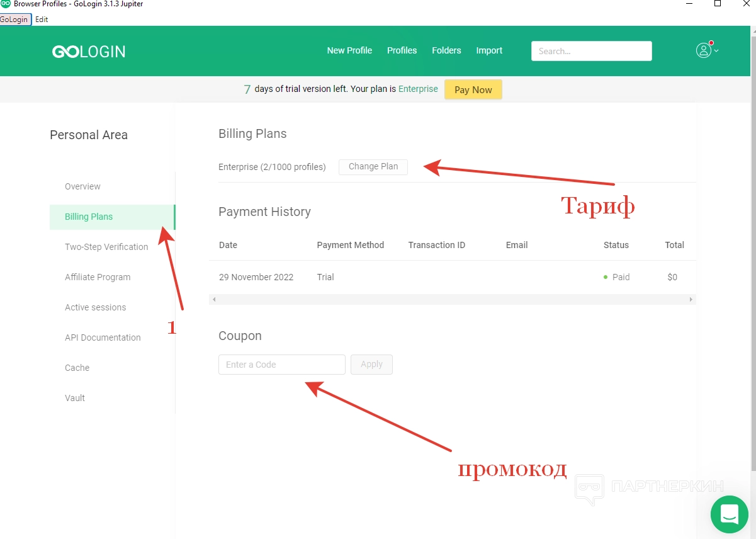This screenshot has height=539, width=756.
Task: Click payment table scroll right arrow
Action: click(691, 300)
